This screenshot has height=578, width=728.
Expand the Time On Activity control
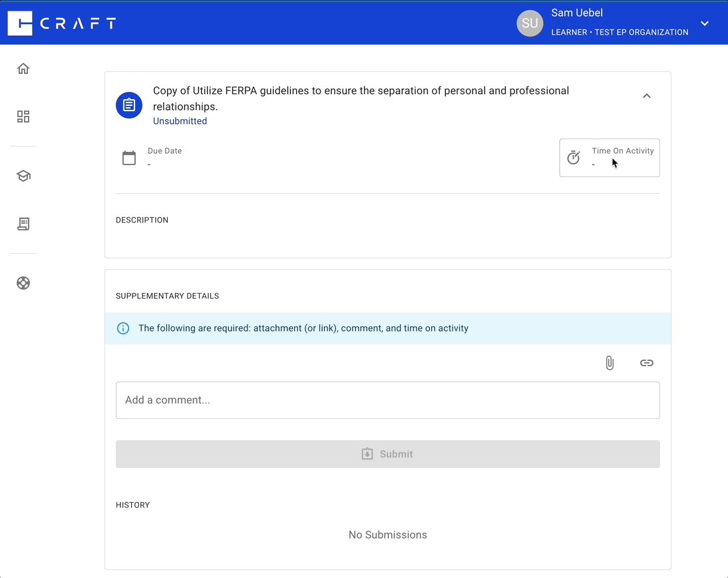coord(609,157)
